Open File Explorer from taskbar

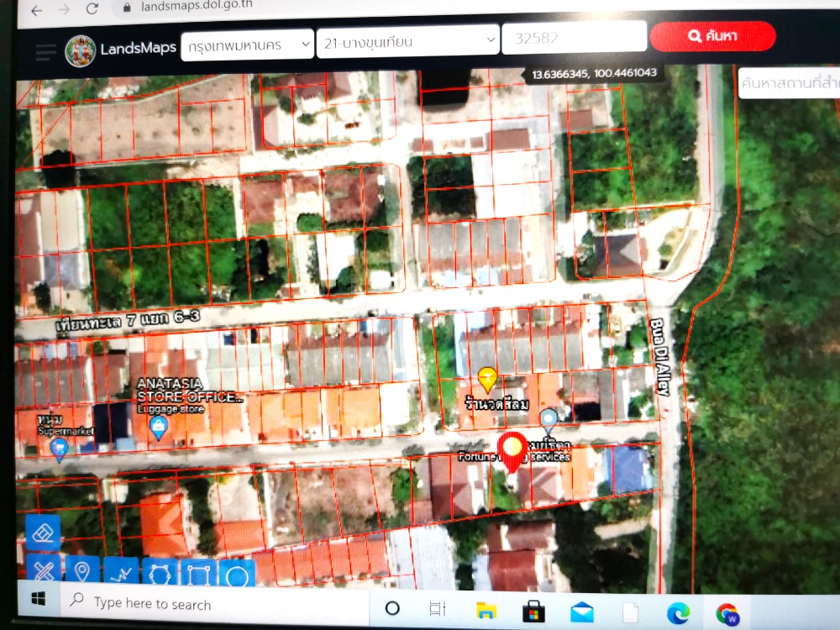[x=486, y=611]
